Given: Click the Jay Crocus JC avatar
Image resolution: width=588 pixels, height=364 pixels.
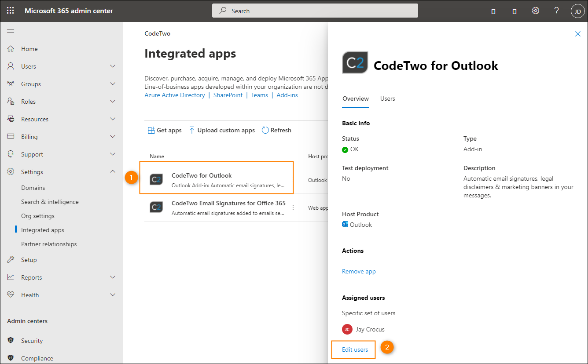Looking at the screenshot, I should [x=347, y=329].
